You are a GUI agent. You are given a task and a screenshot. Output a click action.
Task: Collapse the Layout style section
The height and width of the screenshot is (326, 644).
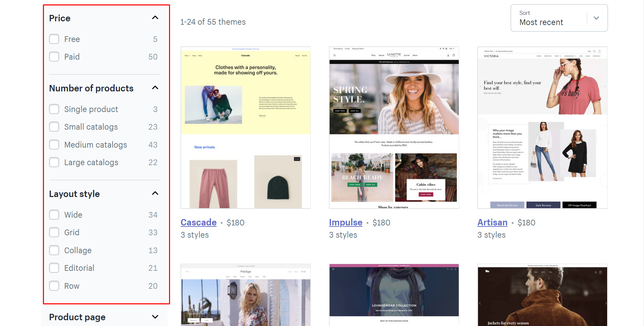pos(155,193)
